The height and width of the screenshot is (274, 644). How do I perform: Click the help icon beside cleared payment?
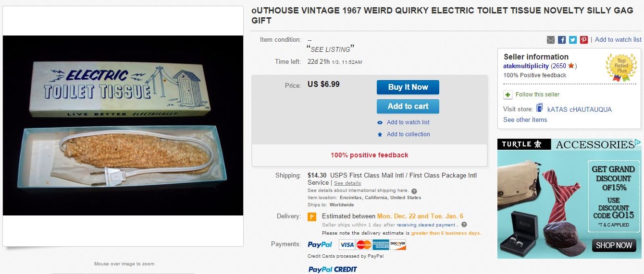pyautogui.click(x=464, y=225)
